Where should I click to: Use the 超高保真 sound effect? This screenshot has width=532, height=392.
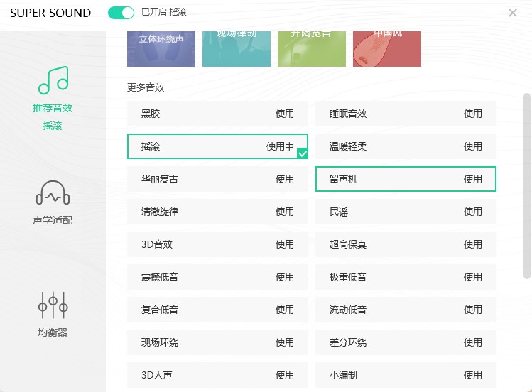(473, 244)
